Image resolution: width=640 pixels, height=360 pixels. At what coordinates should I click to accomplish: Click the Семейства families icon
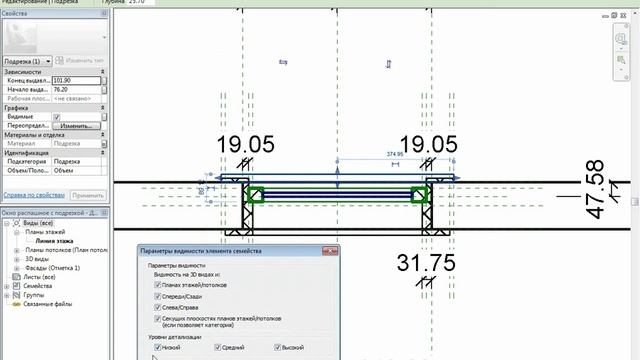point(16,286)
